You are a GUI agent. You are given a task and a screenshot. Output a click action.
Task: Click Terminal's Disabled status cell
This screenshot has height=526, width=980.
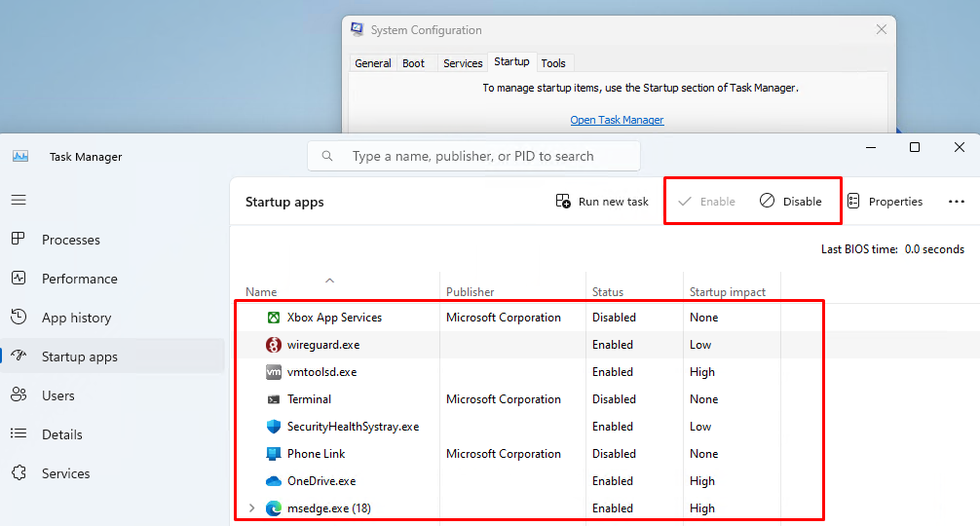(x=614, y=399)
